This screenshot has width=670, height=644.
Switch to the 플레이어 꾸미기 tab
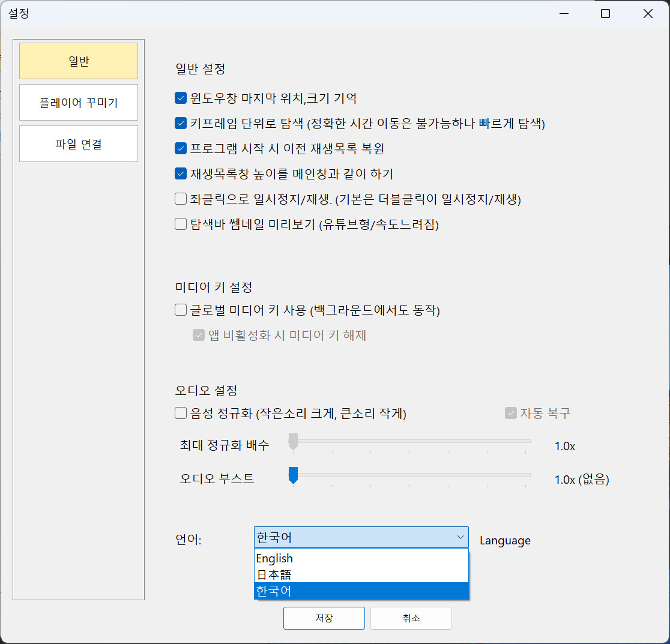pyautogui.click(x=79, y=103)
